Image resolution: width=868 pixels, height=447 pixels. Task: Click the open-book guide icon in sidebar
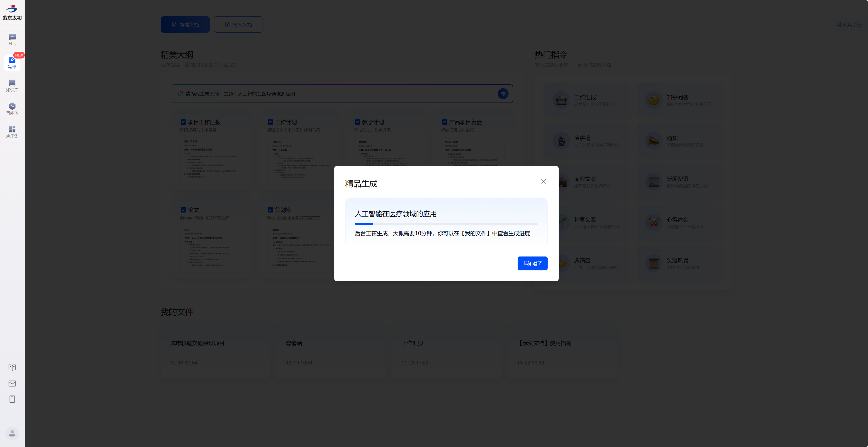(12, 367)
